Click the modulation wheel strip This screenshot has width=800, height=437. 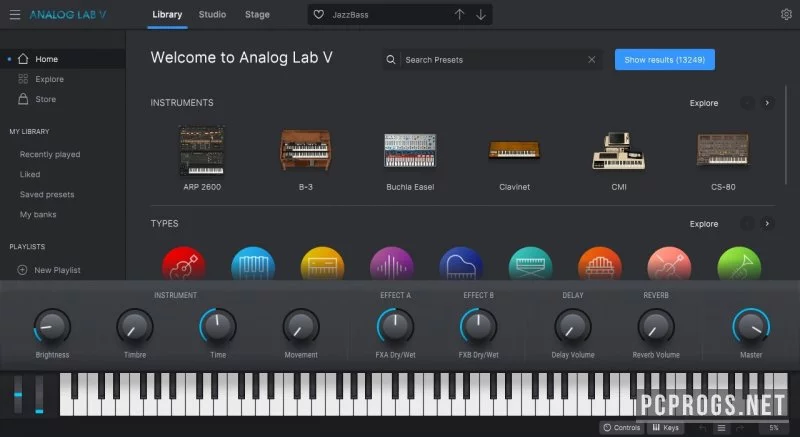[39, 394]
